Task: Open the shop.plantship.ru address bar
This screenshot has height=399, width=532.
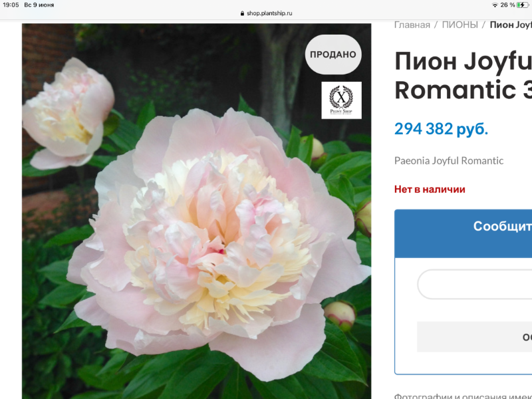Action: click(x=266, y=13)
